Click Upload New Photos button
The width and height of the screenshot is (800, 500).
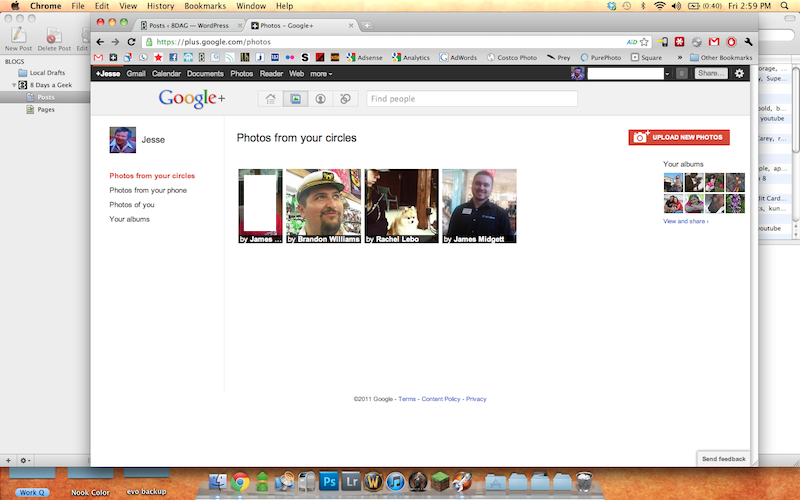click(x=679, y=137)
